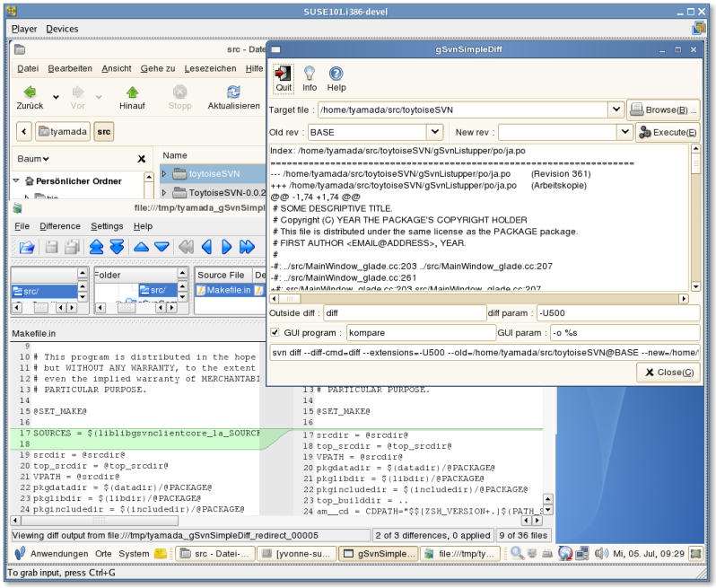
Task: Go to next difference with down triangle
Action: pyautogui.click(x=162, y=247)
